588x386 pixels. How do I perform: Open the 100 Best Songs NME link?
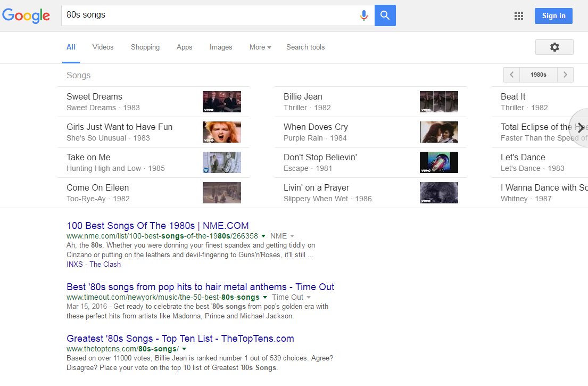point(158,226)
